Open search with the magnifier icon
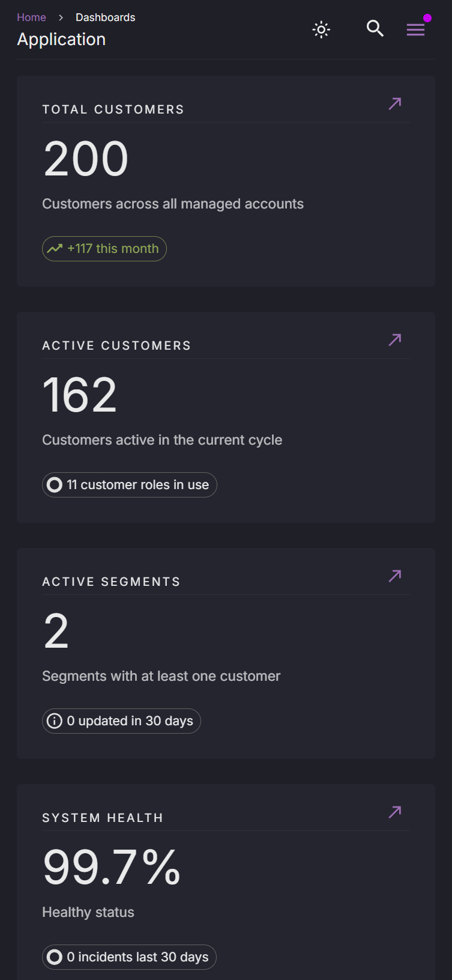Viewport: 452px width, 980px height. [x=375, y=28]
